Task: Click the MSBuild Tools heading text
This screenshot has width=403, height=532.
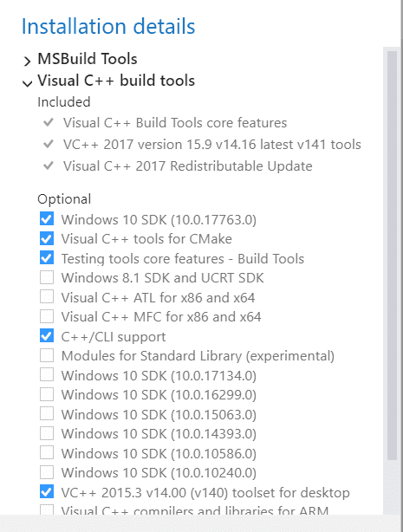Action: point(88,59)
